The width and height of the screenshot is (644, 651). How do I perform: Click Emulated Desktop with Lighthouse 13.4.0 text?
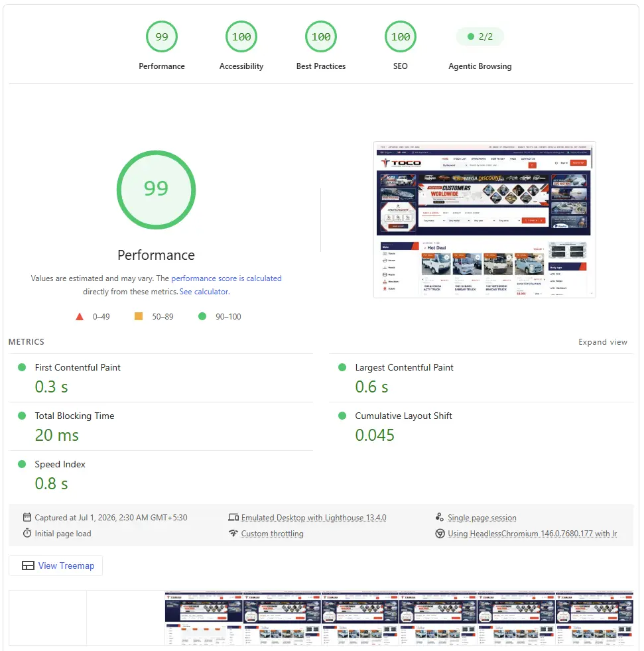[x=314, y=518]
